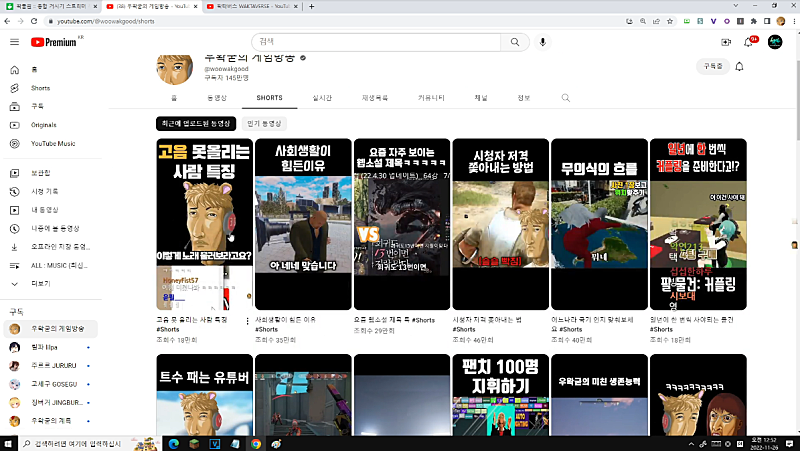Open the create video icon

pyautogui.click(x=726, y=42)
